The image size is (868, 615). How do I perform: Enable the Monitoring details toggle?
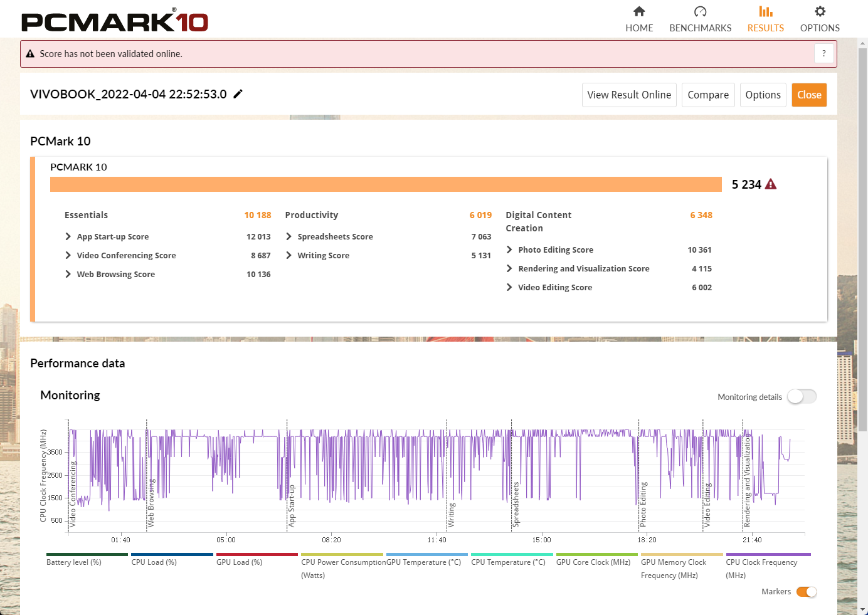click(x=802, y=397)
